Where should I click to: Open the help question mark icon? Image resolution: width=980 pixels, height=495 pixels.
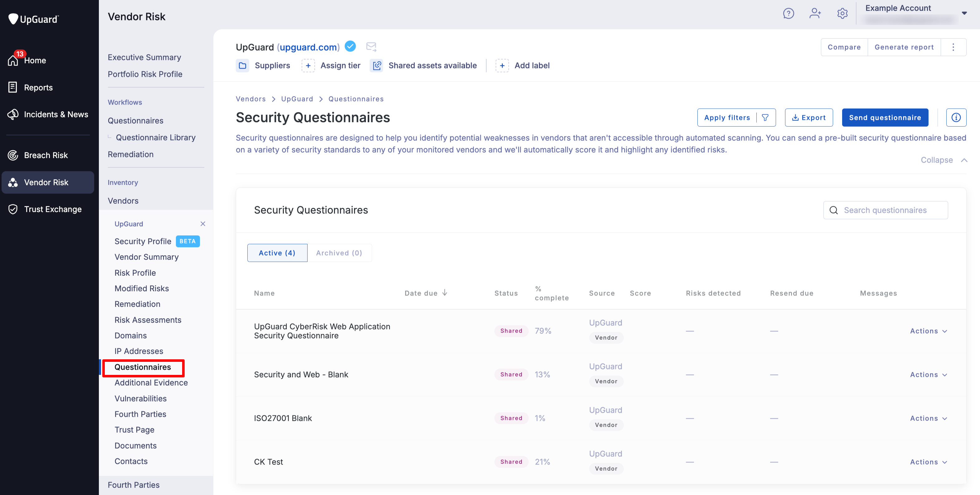(788, 14)
